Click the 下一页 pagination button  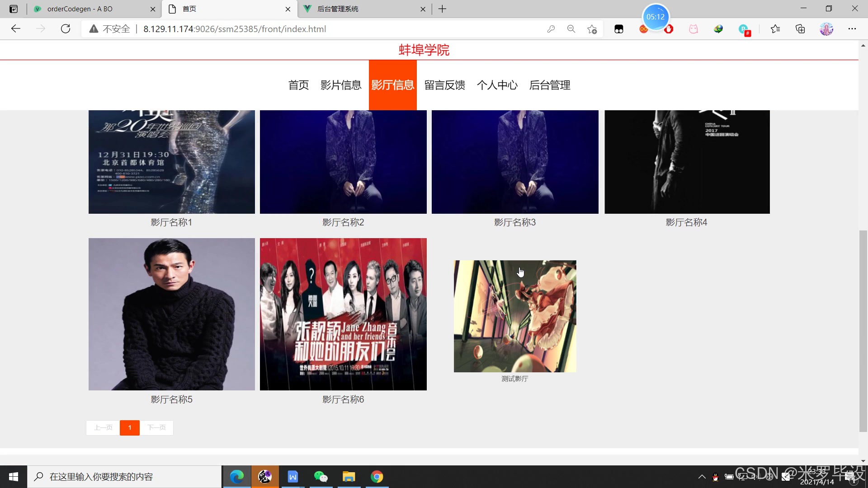coord(156,427)
